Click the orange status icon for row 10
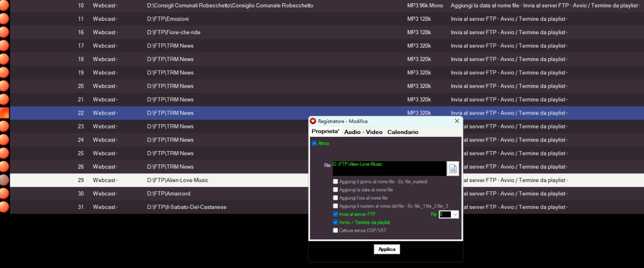 (x=3, y=6)
